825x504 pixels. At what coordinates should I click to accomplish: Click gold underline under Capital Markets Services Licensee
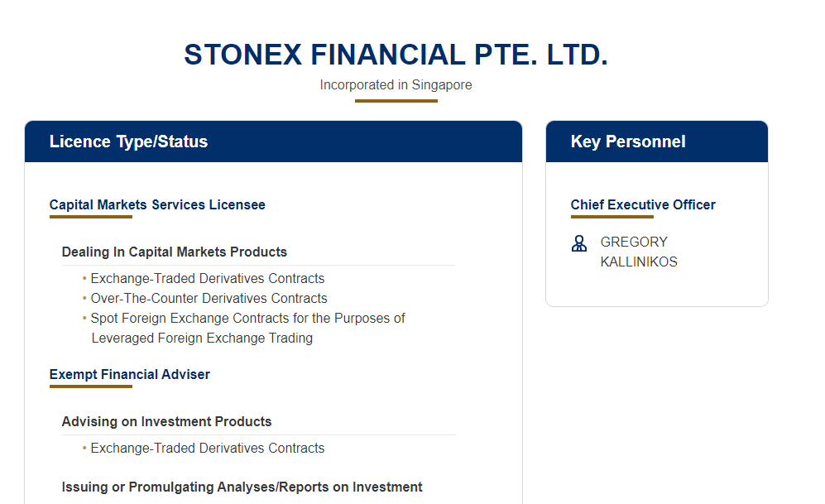[x=91, y=217]
